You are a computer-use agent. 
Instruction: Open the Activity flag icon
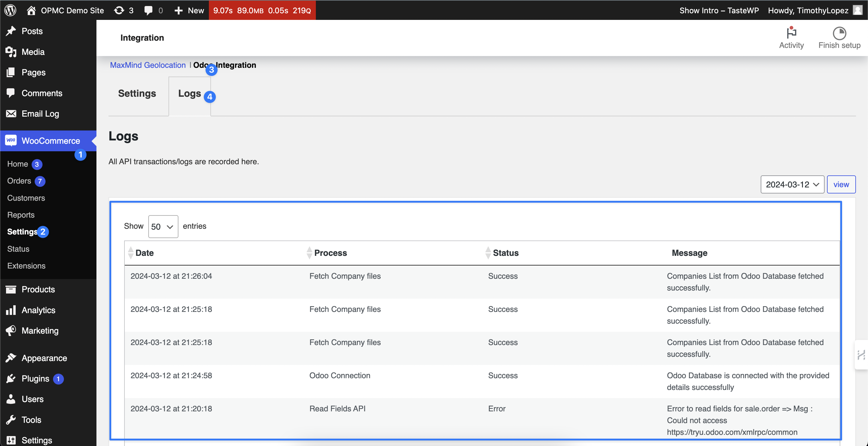pos(791,33)
